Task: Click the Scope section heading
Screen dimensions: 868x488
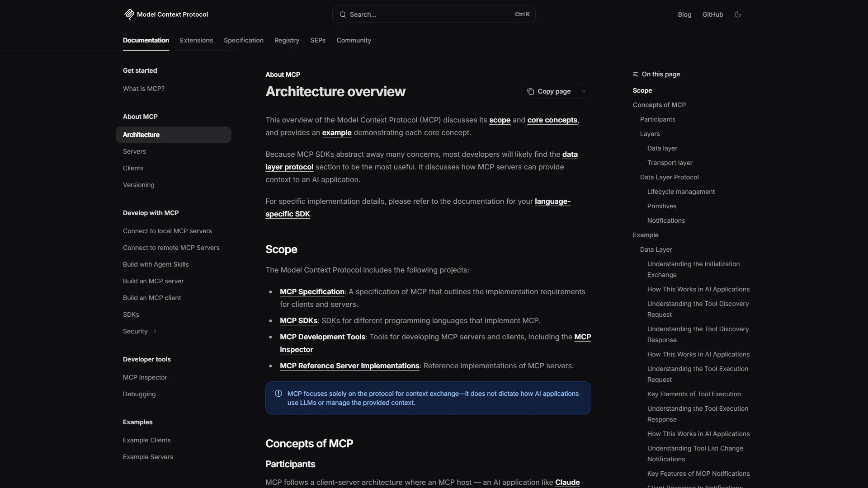Action: [281, 249]
